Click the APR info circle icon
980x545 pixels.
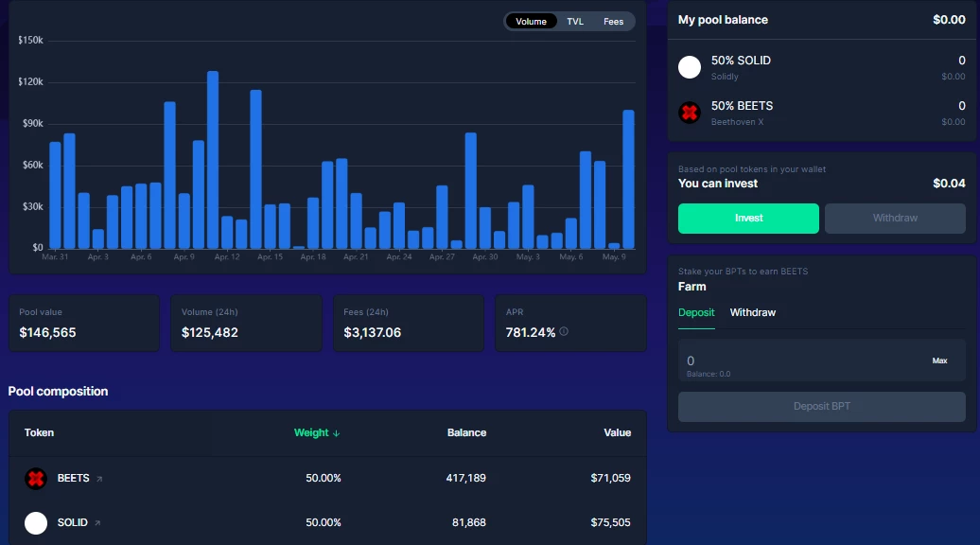click(x=564, y=331)
